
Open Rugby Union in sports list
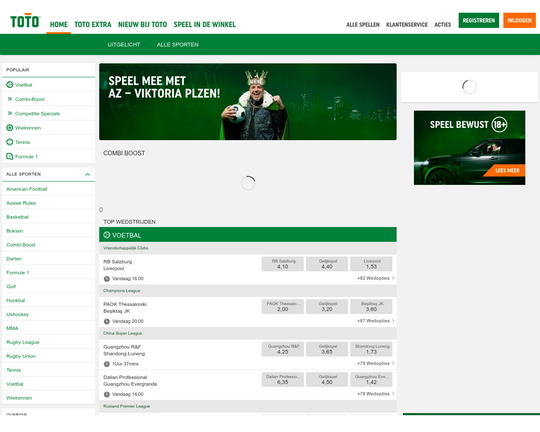click(49, 356)
